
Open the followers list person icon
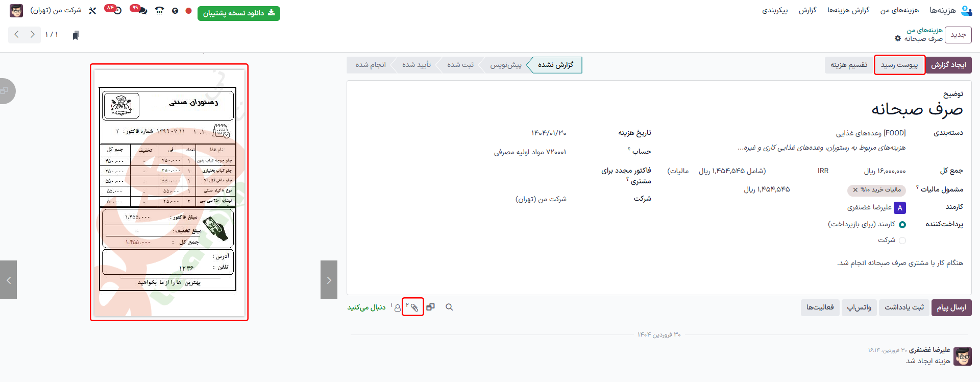point(397,307)
